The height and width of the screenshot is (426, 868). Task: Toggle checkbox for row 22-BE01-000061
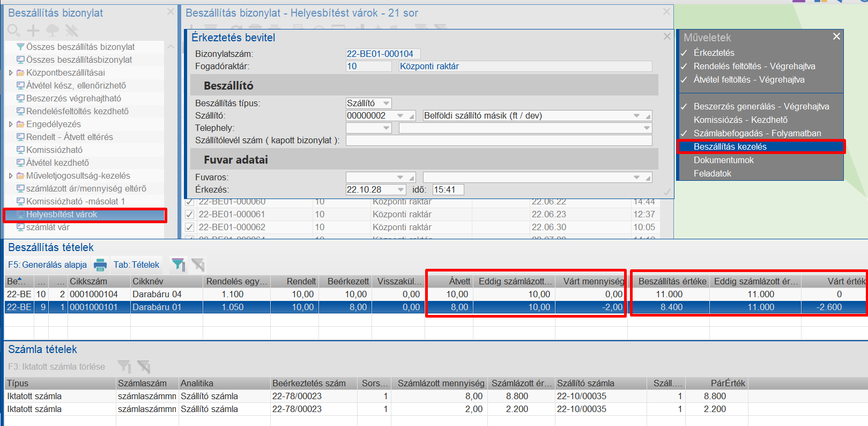(189, 215)
